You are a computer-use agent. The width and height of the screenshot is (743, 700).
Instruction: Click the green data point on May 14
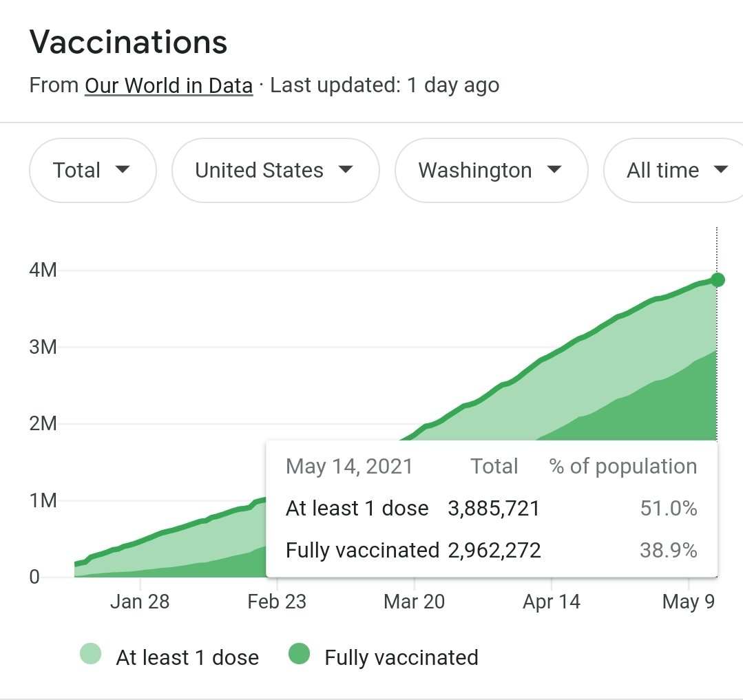pyautogui.click(x=718, y=280)
